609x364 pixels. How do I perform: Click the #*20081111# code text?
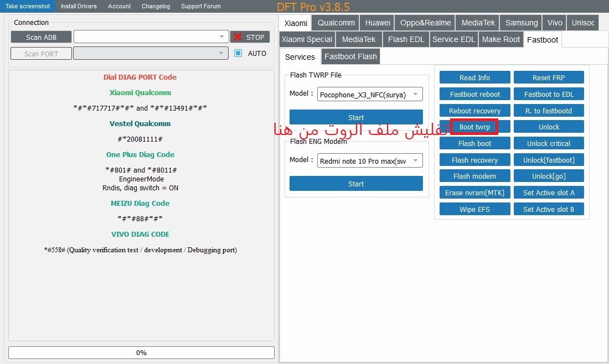(x=140, y=139)
